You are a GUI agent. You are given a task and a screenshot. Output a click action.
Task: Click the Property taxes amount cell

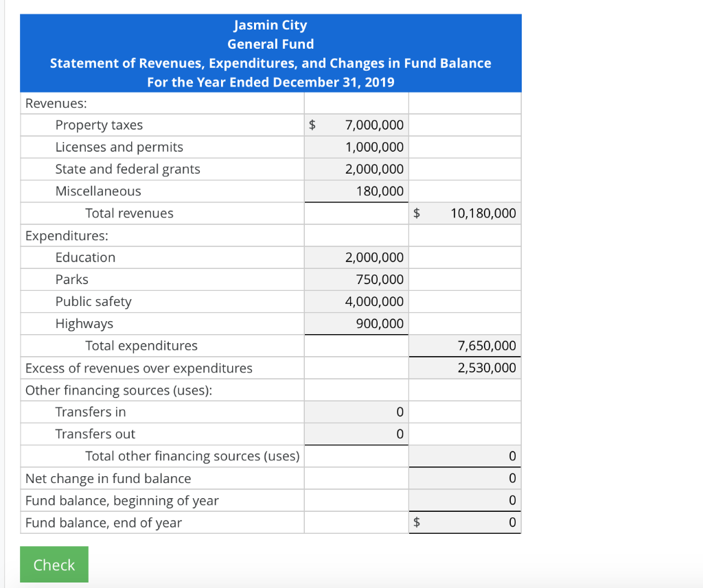pyautogui.click(x=356, y=124)
